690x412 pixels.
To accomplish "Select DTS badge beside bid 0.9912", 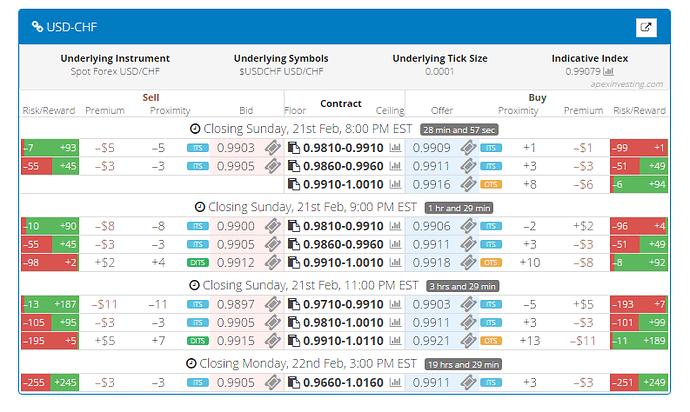I will pyautogui.click(x=198, y=261).
